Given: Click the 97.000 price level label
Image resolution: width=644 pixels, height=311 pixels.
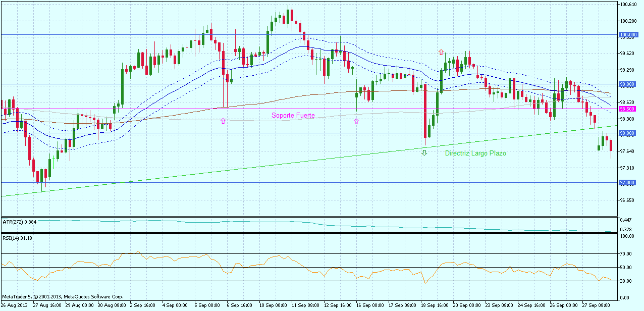Looking at the screenshot, I should (x=626, y=183).
